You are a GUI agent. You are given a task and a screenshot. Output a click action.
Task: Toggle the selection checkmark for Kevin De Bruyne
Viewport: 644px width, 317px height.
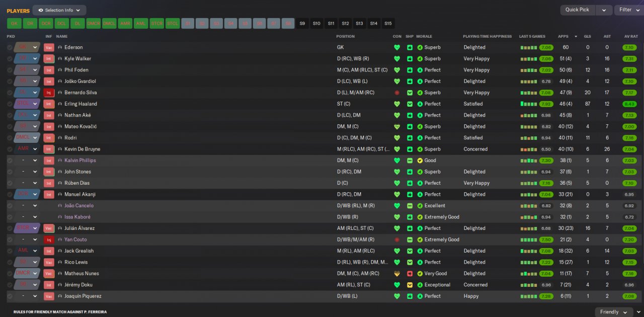[x=10, y=149]
